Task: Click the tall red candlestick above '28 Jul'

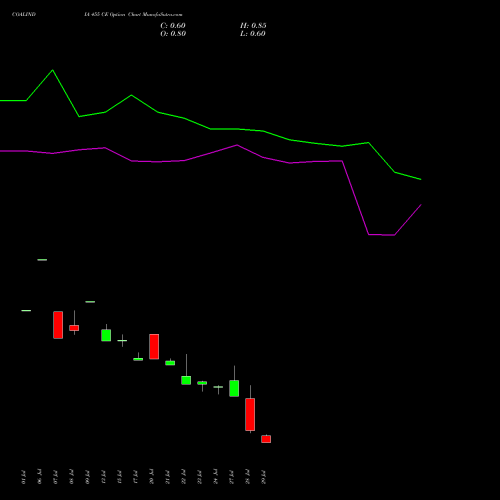Action: pos(250,414)
